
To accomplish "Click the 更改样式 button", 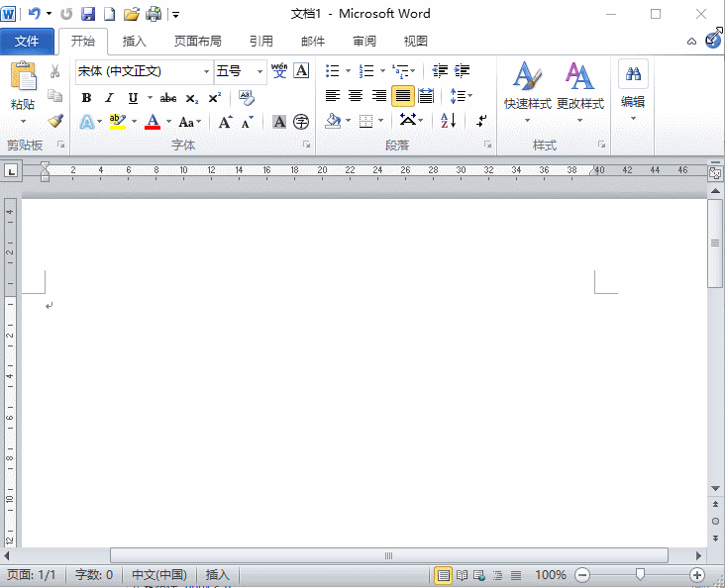I will point(579,92).
